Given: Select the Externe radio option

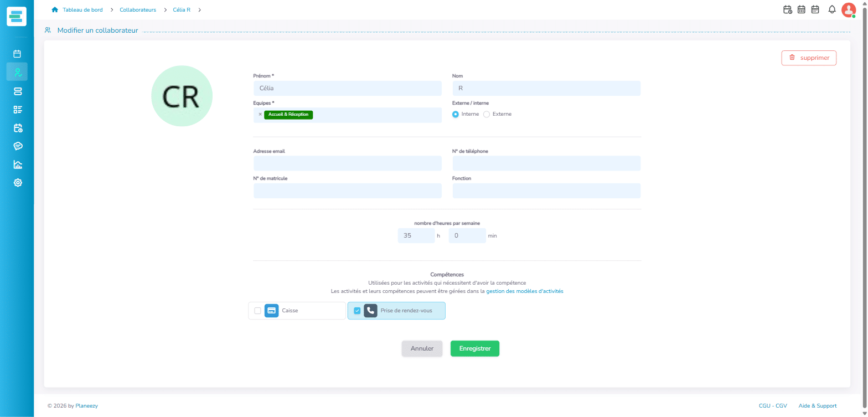Looking at the screenshot, I should pyautogui.click(x=487, y=114).
